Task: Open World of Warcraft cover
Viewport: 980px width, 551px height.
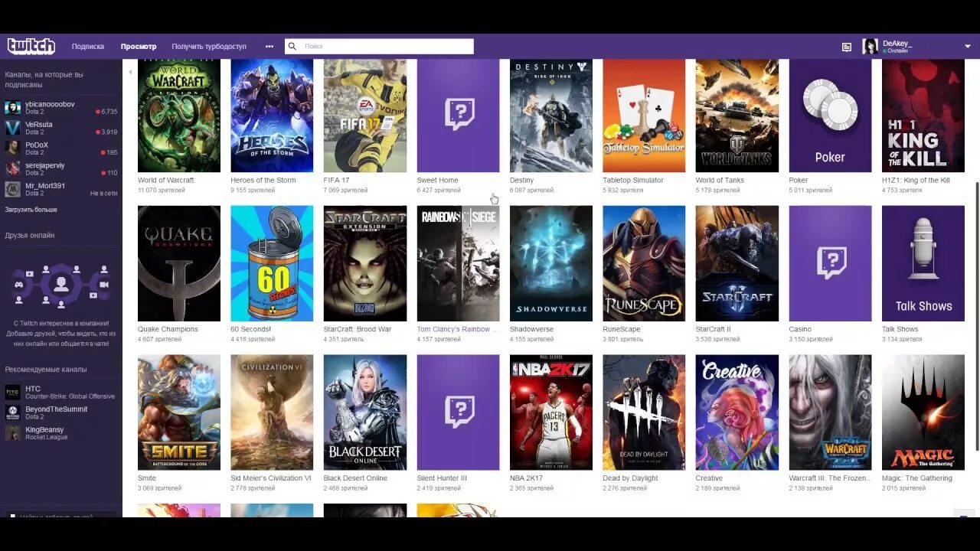Action: coord(179,116)
